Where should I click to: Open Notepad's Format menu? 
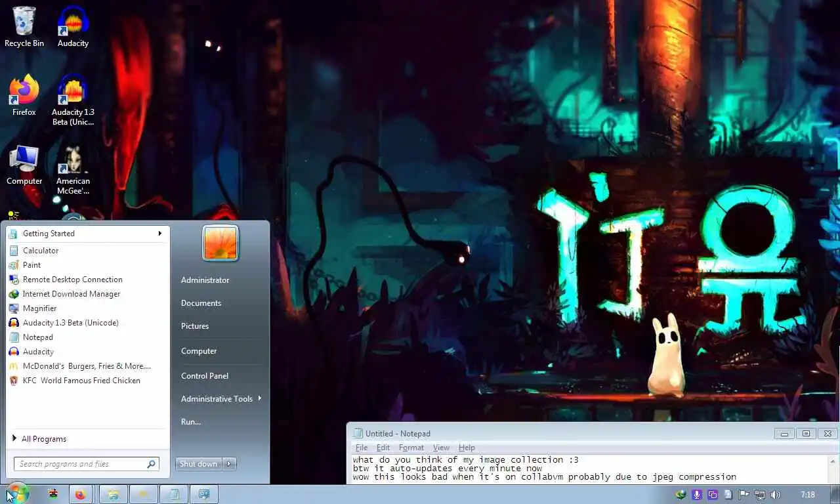(411, 448)
